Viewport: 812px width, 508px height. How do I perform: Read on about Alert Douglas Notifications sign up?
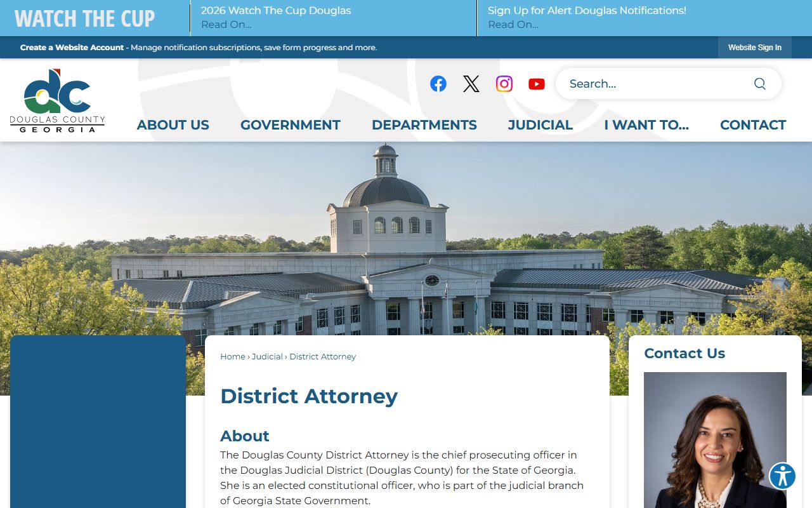point(513,25)
